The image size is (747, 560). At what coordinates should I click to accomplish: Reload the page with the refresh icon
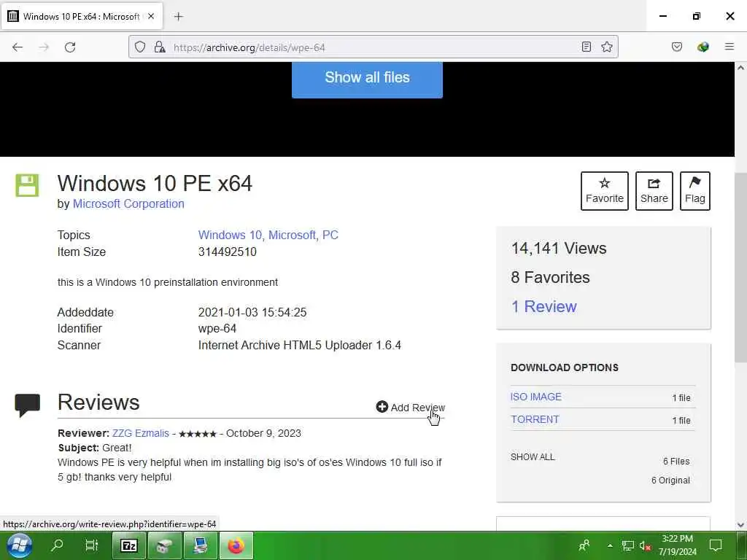70,47
